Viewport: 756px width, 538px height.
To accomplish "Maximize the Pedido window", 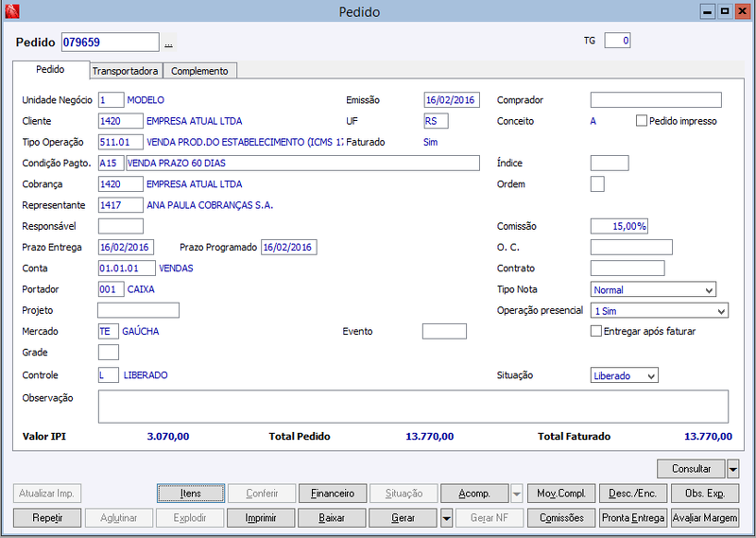I will [724, 11].
